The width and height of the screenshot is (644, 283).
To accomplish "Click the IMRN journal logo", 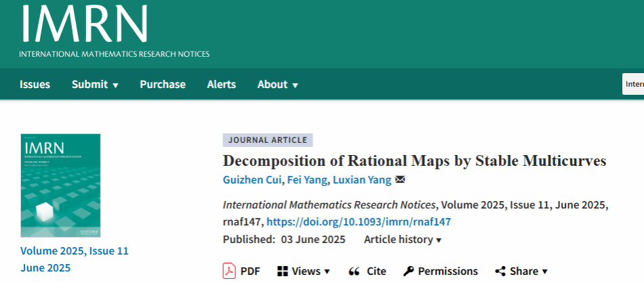I will 84,27.
